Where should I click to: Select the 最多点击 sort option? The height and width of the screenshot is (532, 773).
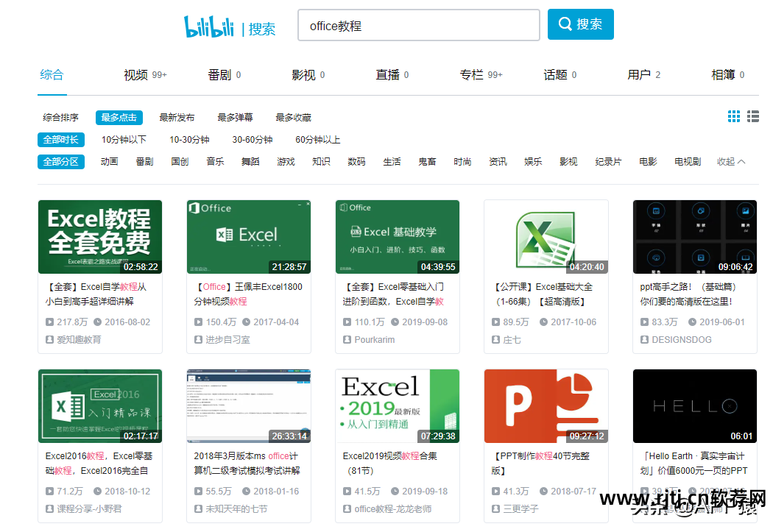[119, 117]
